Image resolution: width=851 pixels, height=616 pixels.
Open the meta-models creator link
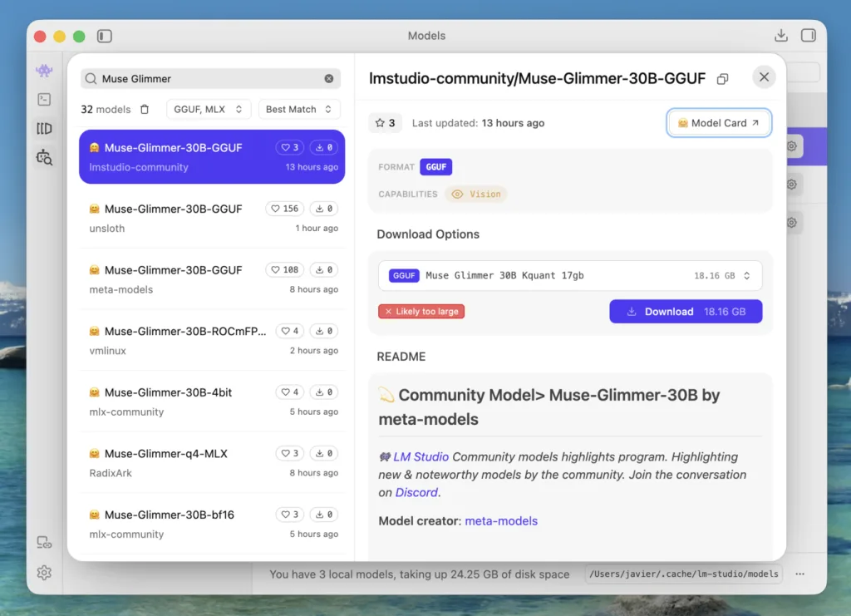tap(501, 521)
